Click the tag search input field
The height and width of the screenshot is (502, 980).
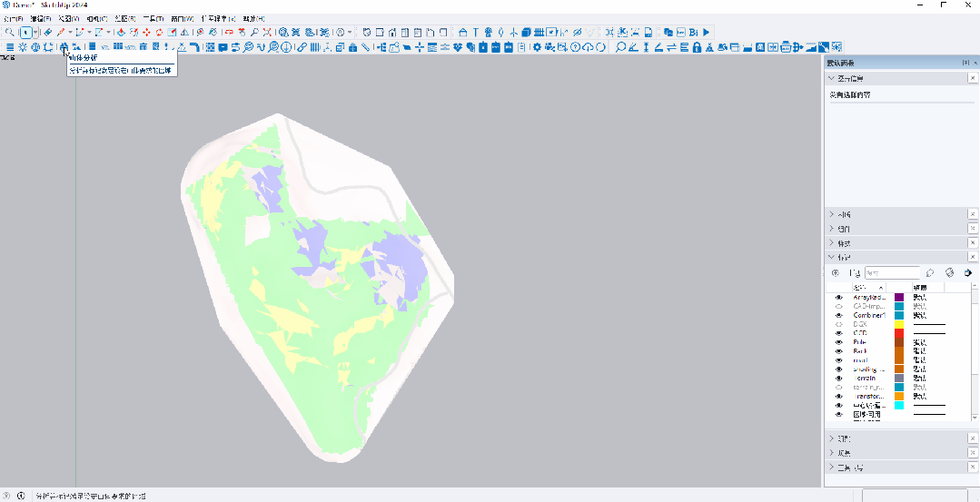[892, 272]
